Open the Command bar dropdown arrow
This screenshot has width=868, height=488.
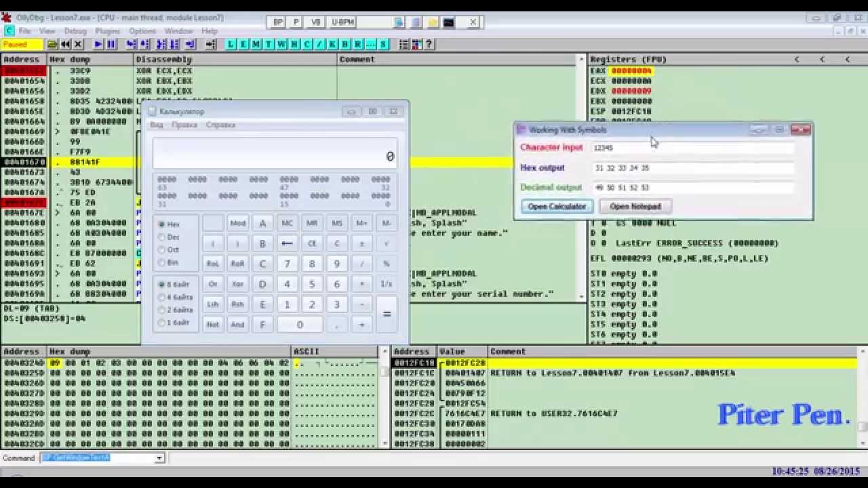159,458
